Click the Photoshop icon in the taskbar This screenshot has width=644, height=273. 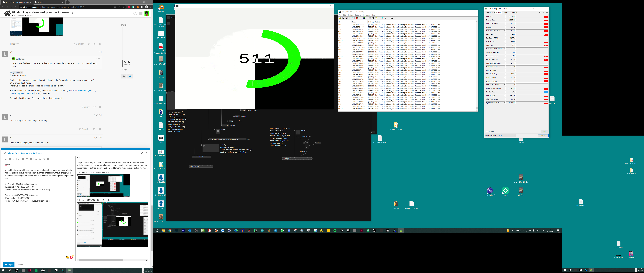pyautogui.click(x=177, y=231)
